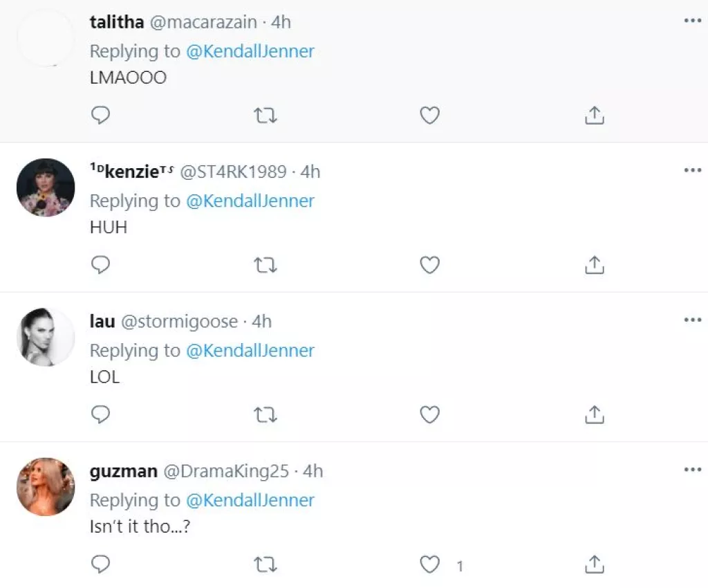Image resolution: width=708 pixels, height=588 pixels.
Task: Open the more options menu on guzman's tweet
Action: pyautogui.click(x=692, y=468)
